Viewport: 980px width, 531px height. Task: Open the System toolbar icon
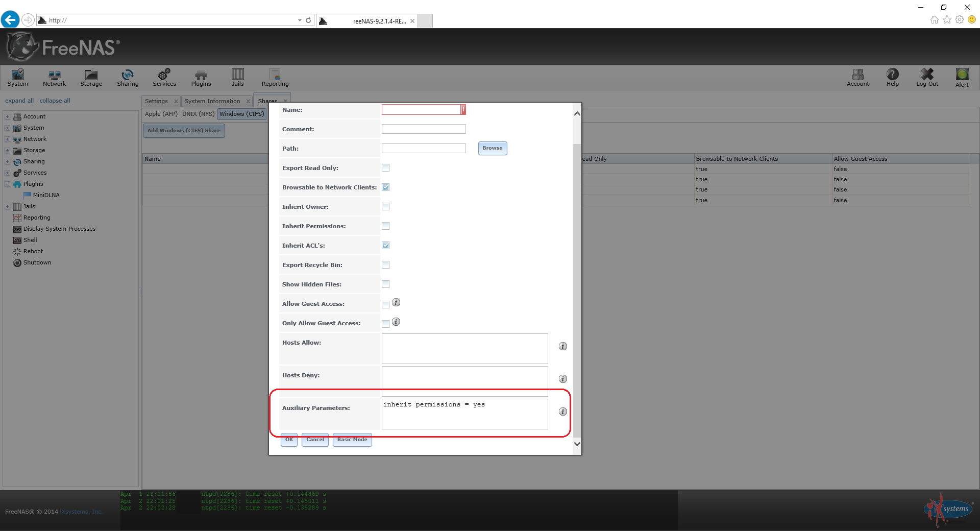click(x=18, y=78)
